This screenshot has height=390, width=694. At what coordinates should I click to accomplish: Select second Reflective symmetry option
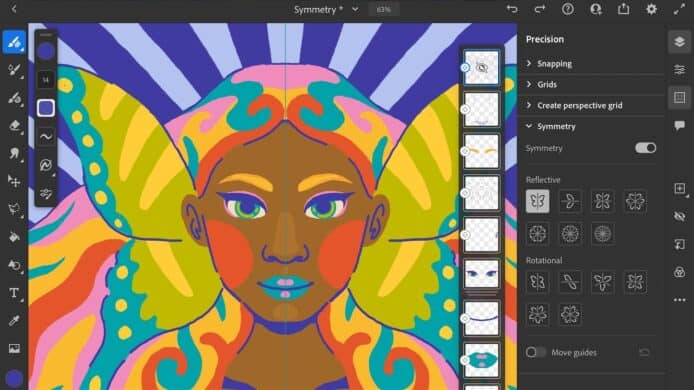(x=570, y=201)
